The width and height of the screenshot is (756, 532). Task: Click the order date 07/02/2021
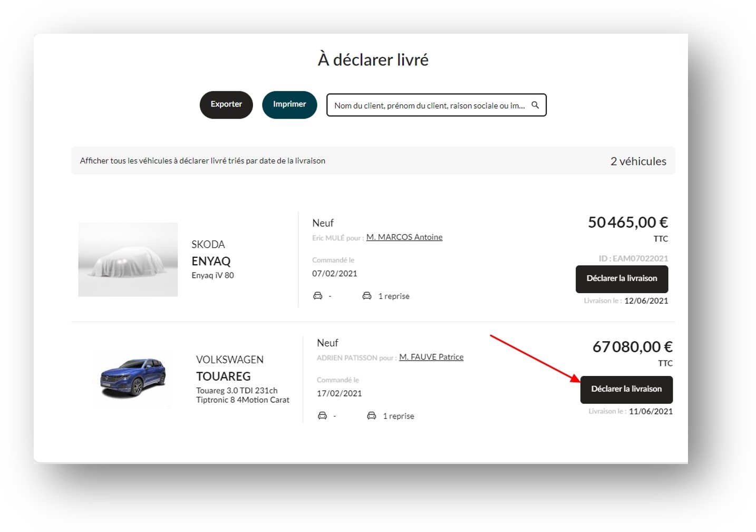coord(335,274)
